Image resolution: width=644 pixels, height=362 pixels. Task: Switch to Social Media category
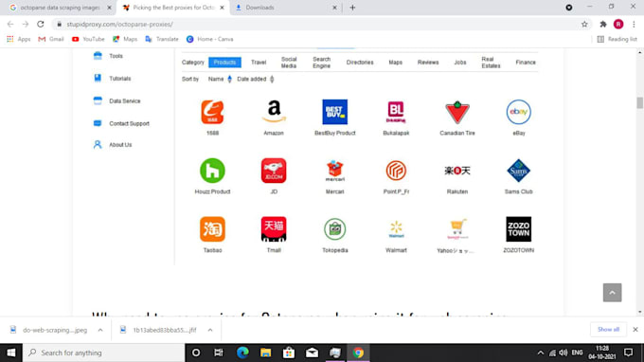289,63
